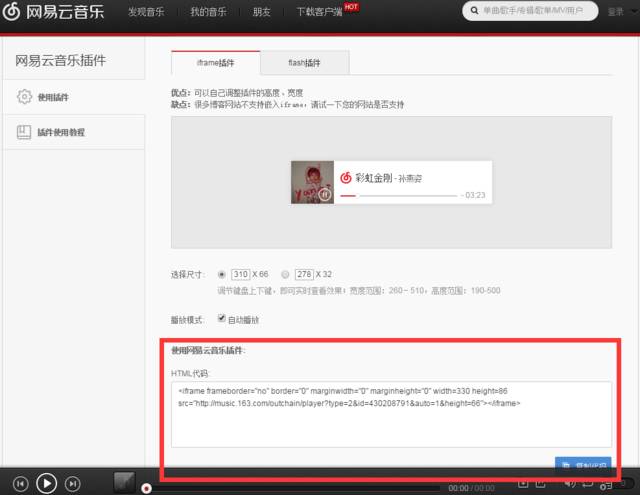Click the NetEase Cloud Music logo
Screen dimensions: 640x495
coord(53,11)
